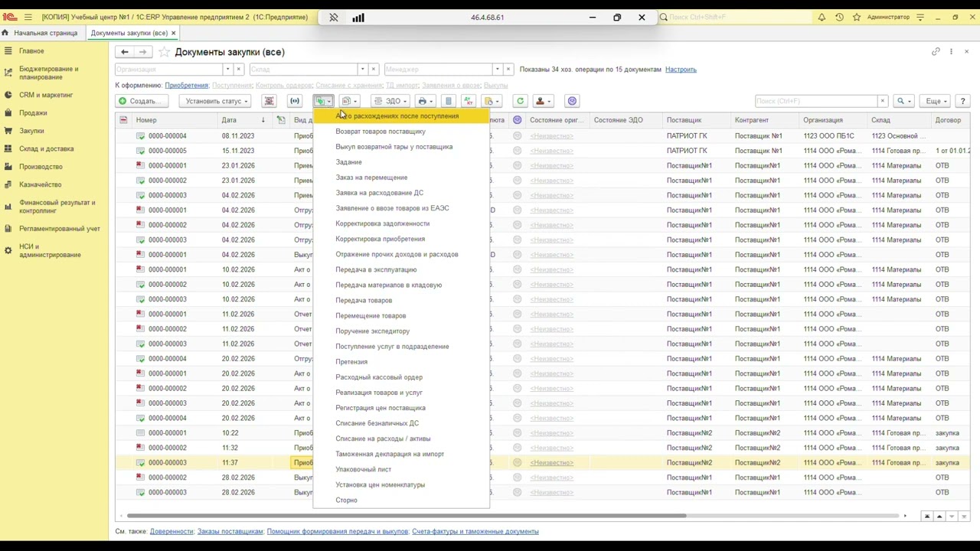Click the ДтКт postings toolbar icon
Screen dimensions: 980x551
[x=468, y=101]
